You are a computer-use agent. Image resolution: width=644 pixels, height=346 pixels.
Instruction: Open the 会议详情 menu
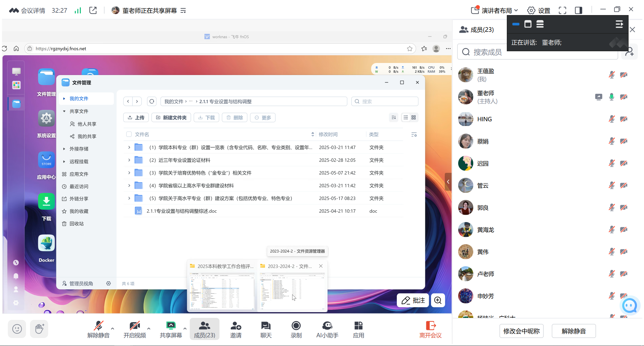click(32, 10)
